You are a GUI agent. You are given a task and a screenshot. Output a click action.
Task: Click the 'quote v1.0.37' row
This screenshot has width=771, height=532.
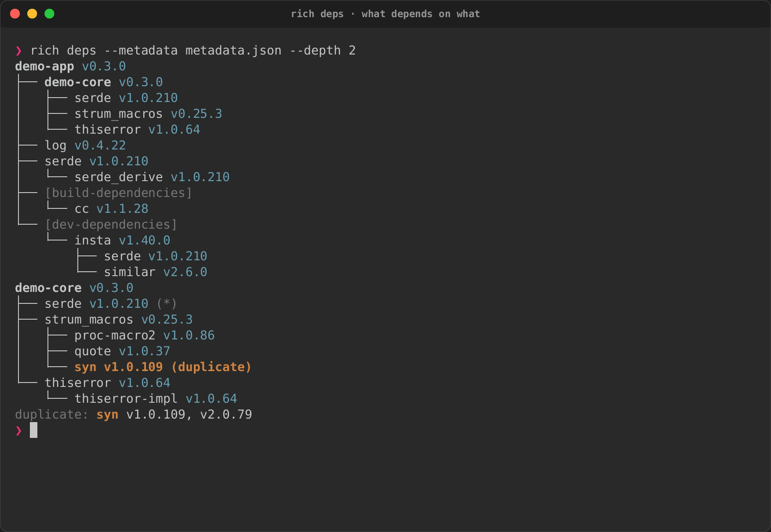[122, 351]
